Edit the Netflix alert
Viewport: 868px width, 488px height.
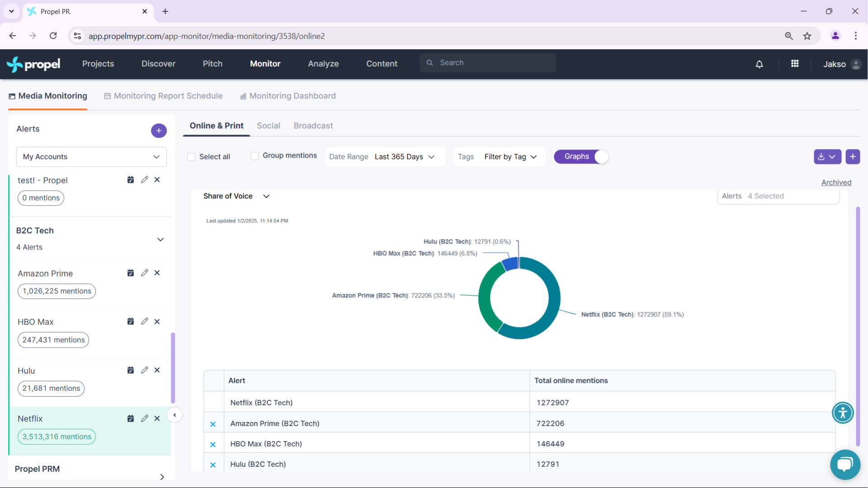pos(145,418)
